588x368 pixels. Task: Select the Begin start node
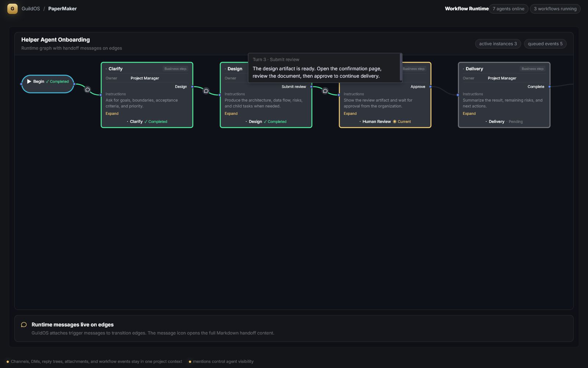point(48,84)
